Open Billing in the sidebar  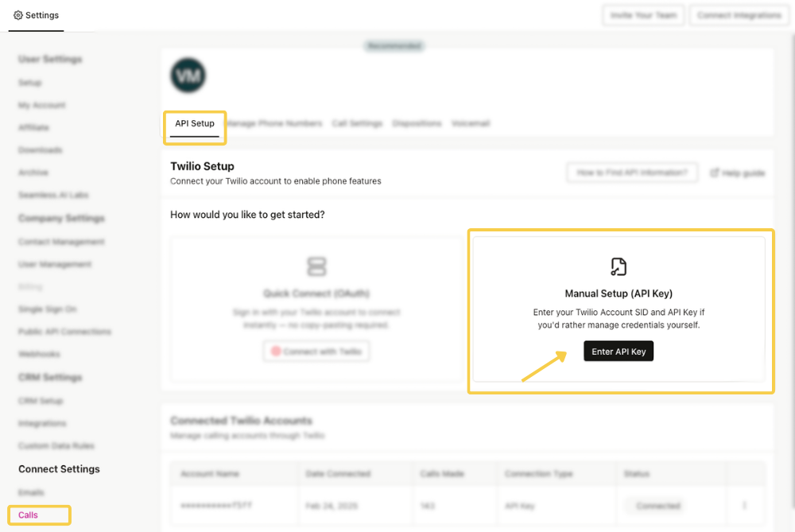pyautogui.click(x=30, y=286)
